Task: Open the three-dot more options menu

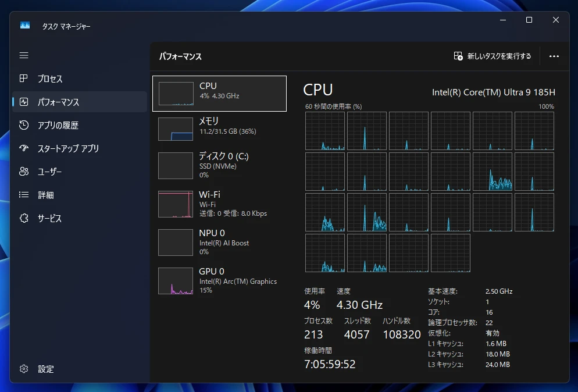Action: coord(554,56)
